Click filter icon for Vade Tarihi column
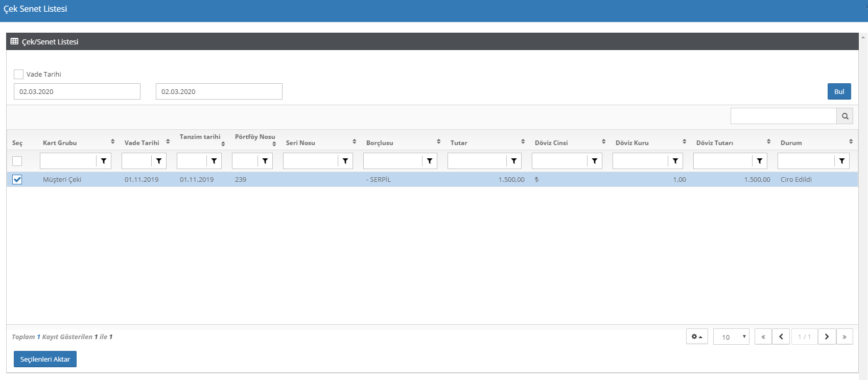 tap(159, 161)
